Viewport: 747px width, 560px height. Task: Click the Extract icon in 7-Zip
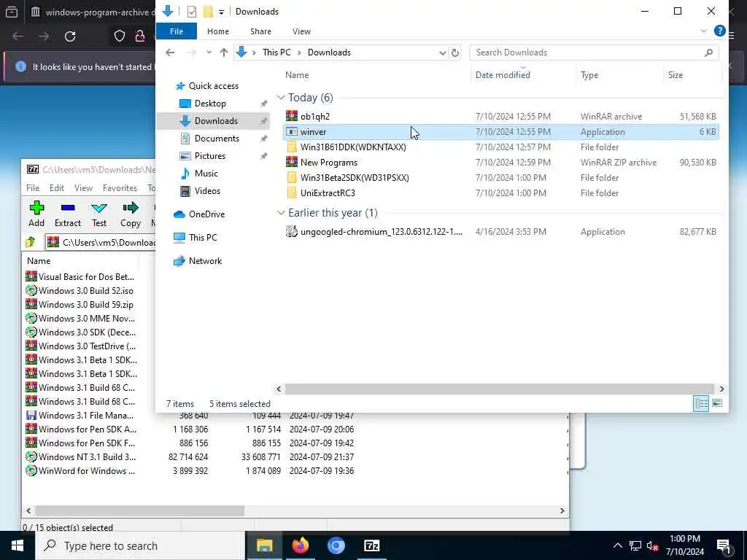coord(68,208)
